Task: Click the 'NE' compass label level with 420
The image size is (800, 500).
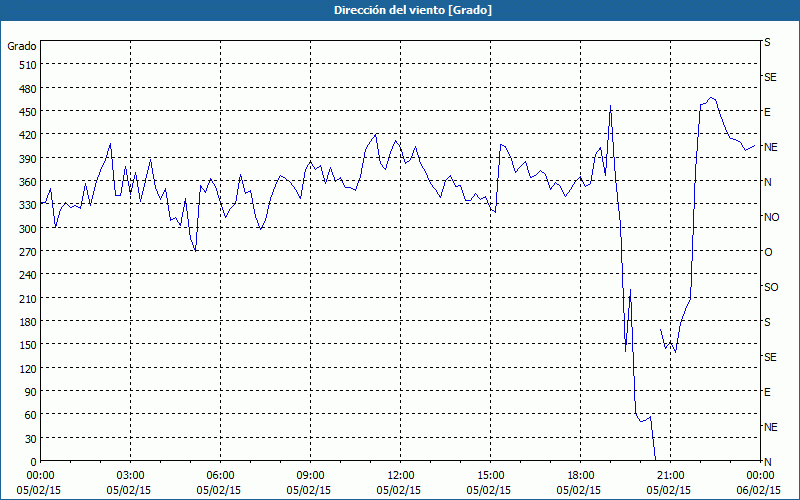Action: click(770, 147)
